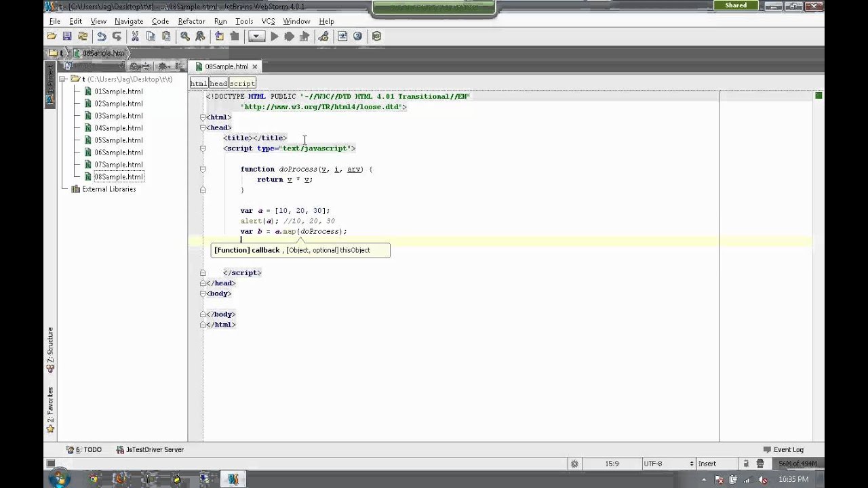Viewport: 868px width, 488px height.
Task: Click the Project Structure toolbar icon
Action: [342, 37]
